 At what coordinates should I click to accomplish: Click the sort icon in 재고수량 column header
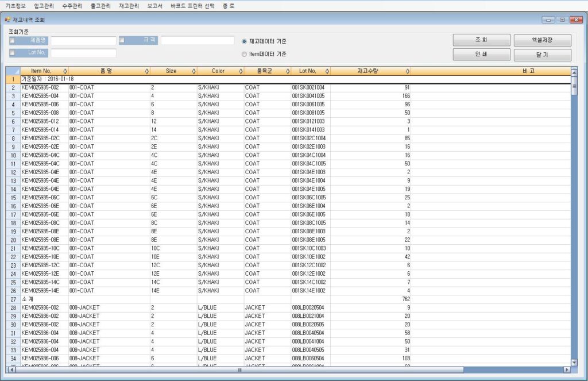click(x=408, y=71)
